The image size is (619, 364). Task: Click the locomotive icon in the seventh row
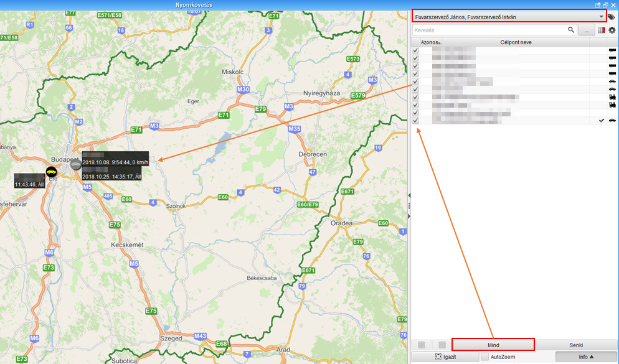click(x=612, y=97)
